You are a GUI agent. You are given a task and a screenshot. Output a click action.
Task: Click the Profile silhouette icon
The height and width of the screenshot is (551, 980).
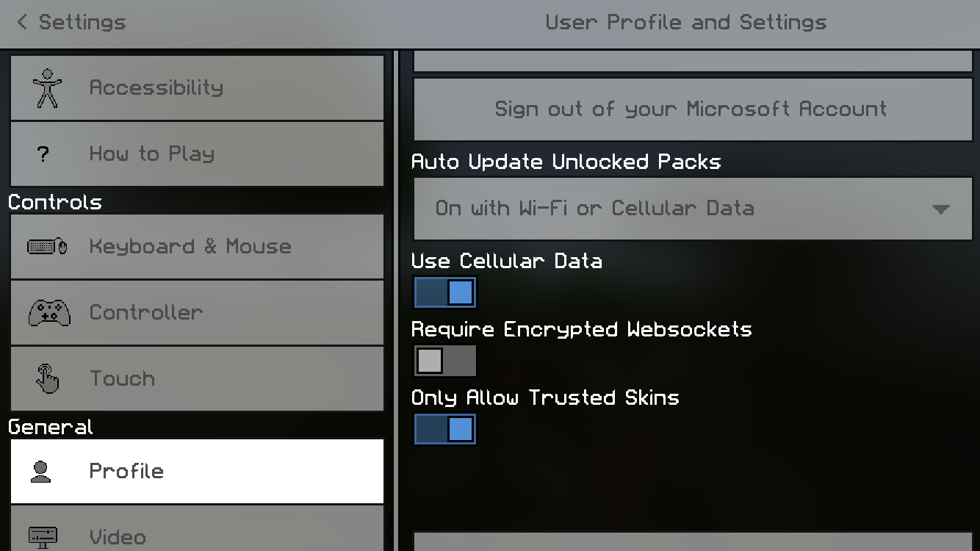pos(41,472)
